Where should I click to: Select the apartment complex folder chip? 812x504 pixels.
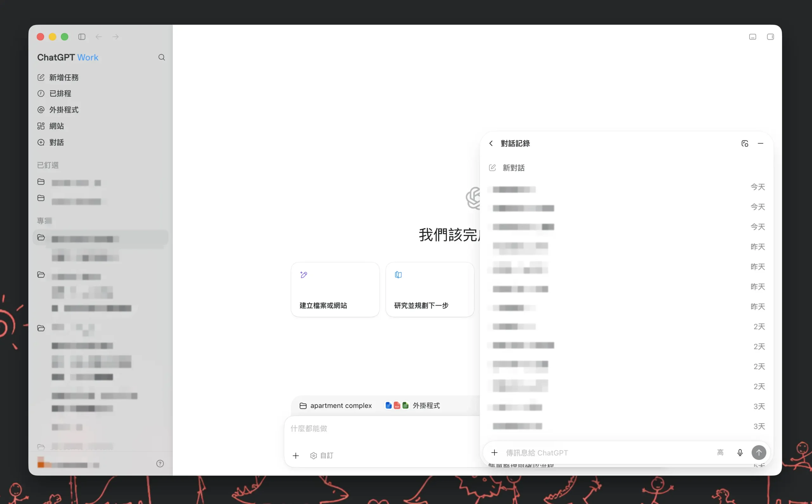336,405
